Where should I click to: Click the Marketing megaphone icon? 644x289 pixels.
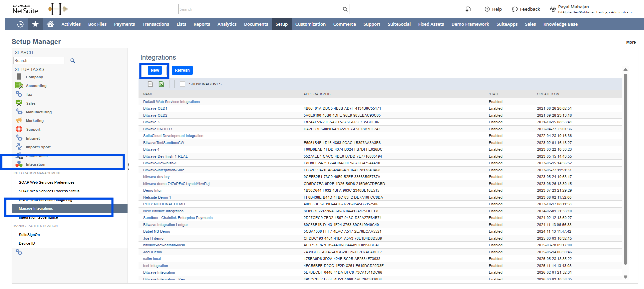pos(19,120)
